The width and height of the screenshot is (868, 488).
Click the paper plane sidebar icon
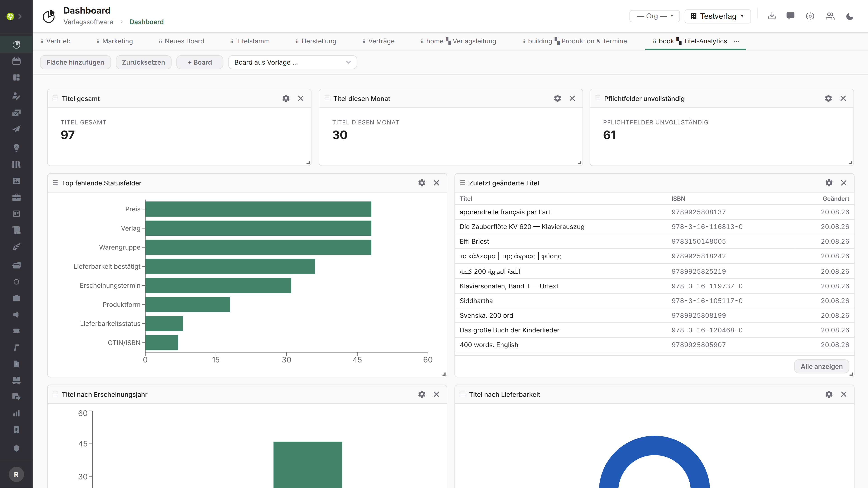[x=16, y=129]
